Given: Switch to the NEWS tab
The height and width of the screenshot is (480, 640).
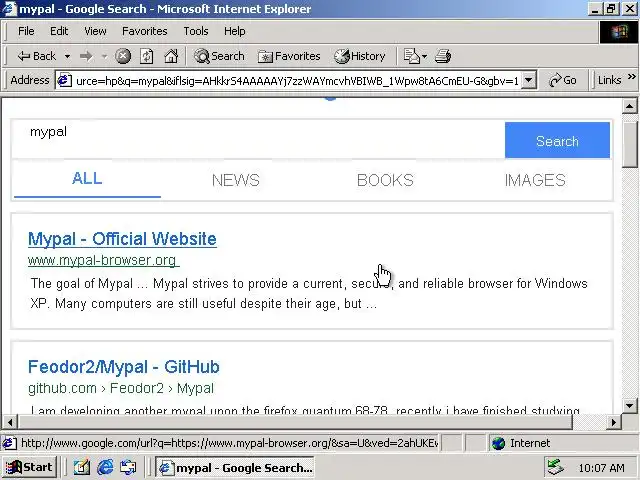Looking at the screenshot, I should [x=236, y=180].
